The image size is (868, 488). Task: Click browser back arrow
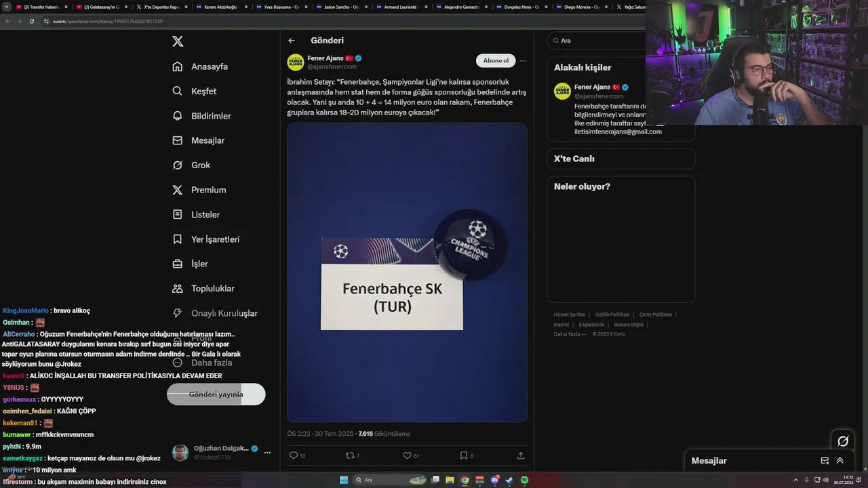tap(7, 21)
